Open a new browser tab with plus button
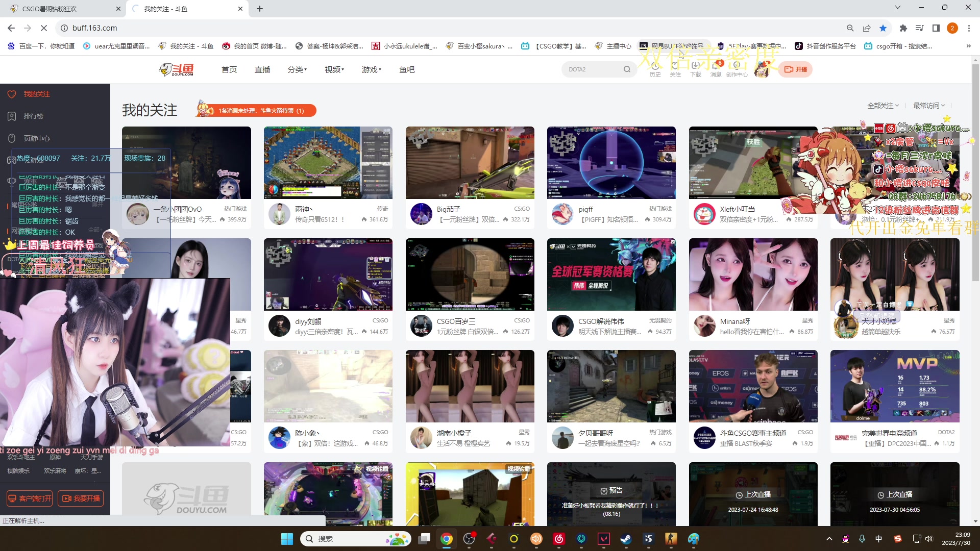Viewport: 980px width, 551px height. point(260,9)
